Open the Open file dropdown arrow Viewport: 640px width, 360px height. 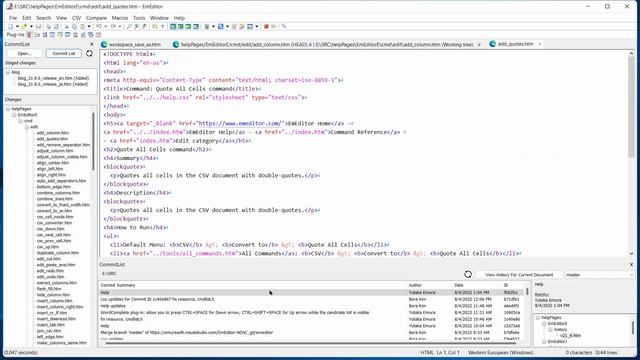click(x=31, y=27)
